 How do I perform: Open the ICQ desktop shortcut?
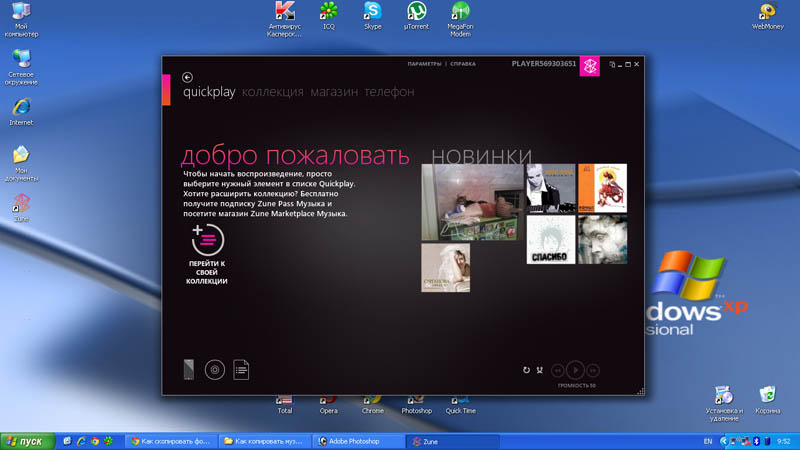click(329, 16)
